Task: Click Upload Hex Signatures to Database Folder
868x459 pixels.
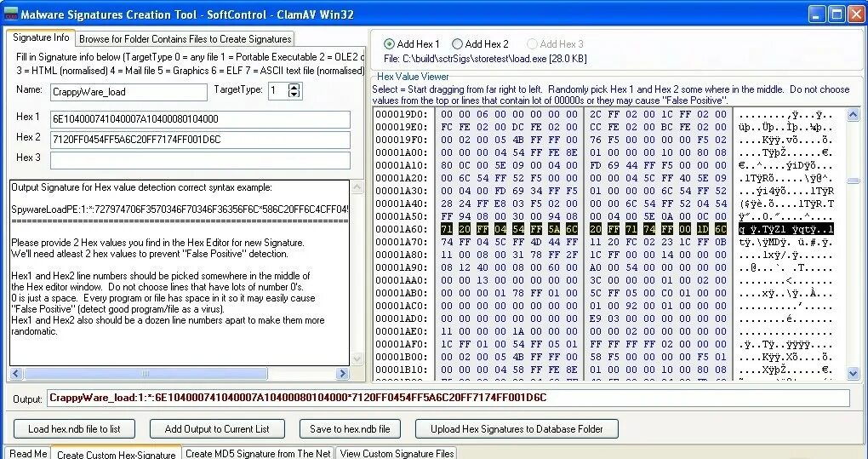Action: coord(517,428)
